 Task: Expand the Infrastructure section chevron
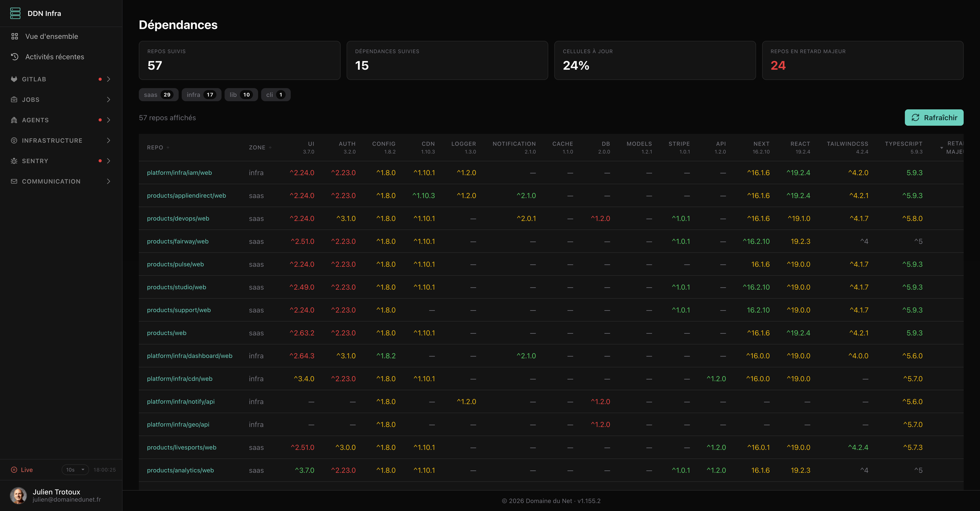[x=108, y=140]
